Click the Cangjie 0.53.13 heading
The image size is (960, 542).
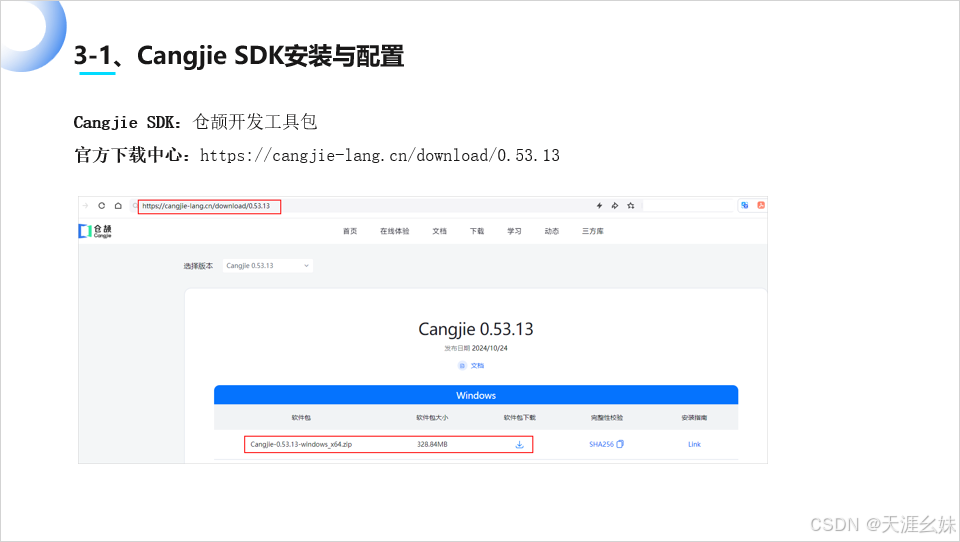coord(476,329)
